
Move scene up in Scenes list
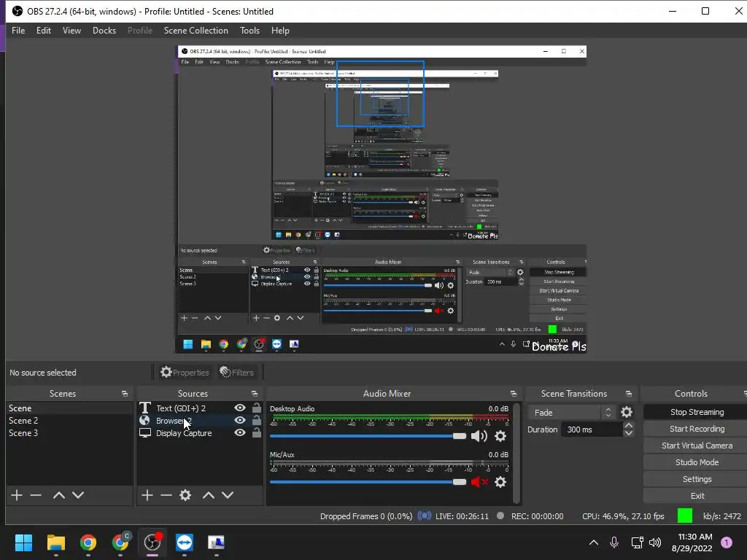59,495
